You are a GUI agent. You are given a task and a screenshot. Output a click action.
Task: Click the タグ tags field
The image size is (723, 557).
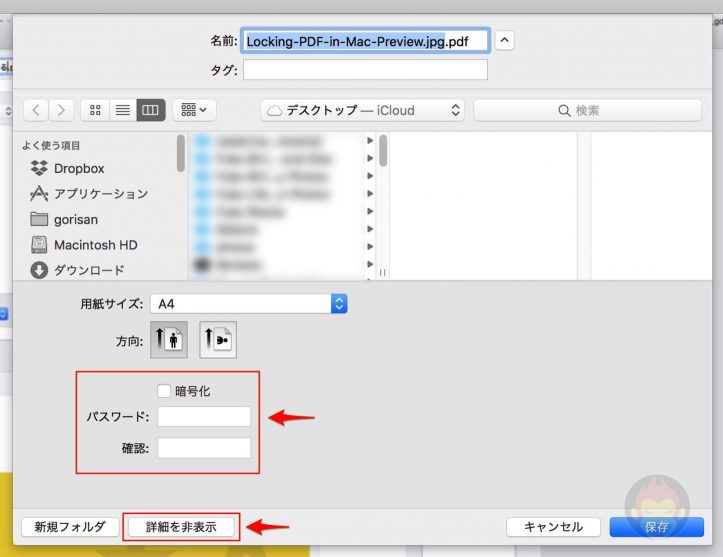coord(365,70)
